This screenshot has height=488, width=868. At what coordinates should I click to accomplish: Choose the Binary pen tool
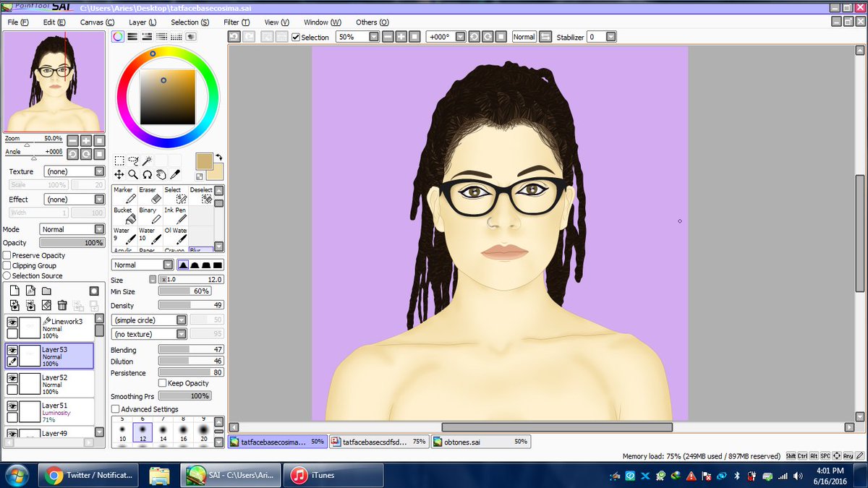pyautogui.click(x=150, y=215)
